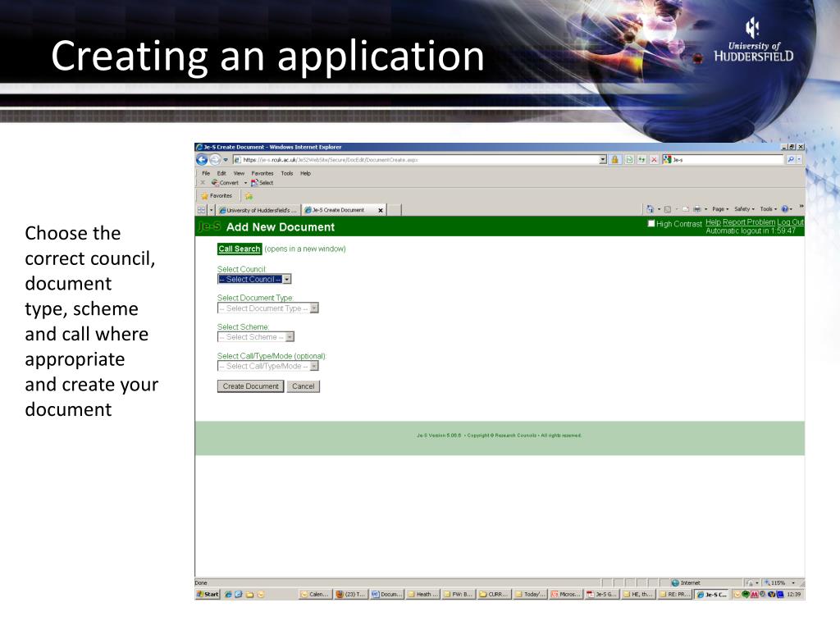Click the browser Back arrow button

pos(202,160)
